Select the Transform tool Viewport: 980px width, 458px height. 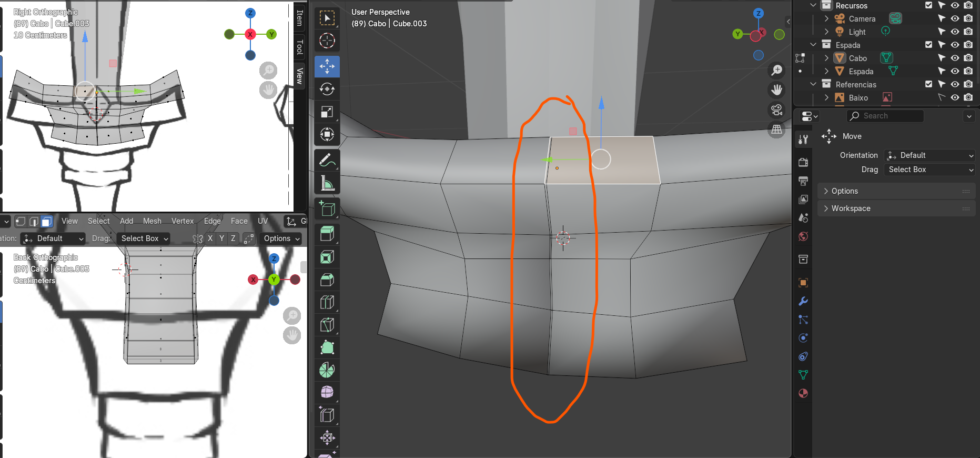[x=327, y=134]
